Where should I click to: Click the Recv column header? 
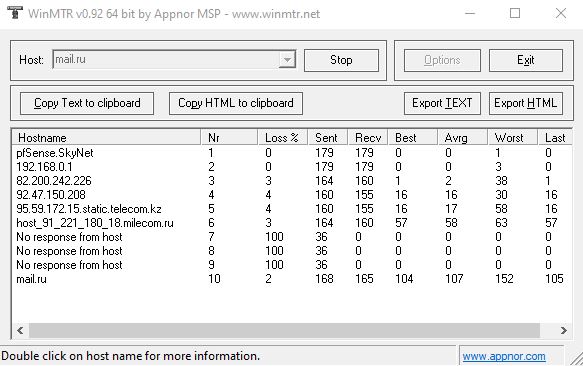tap(368, 138)
